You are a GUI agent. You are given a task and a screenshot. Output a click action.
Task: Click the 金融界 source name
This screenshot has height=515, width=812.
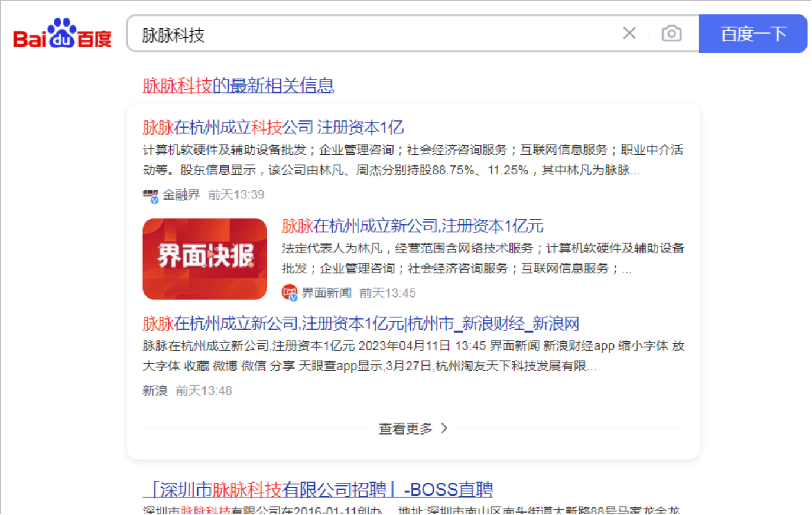(x=181, y=195)
